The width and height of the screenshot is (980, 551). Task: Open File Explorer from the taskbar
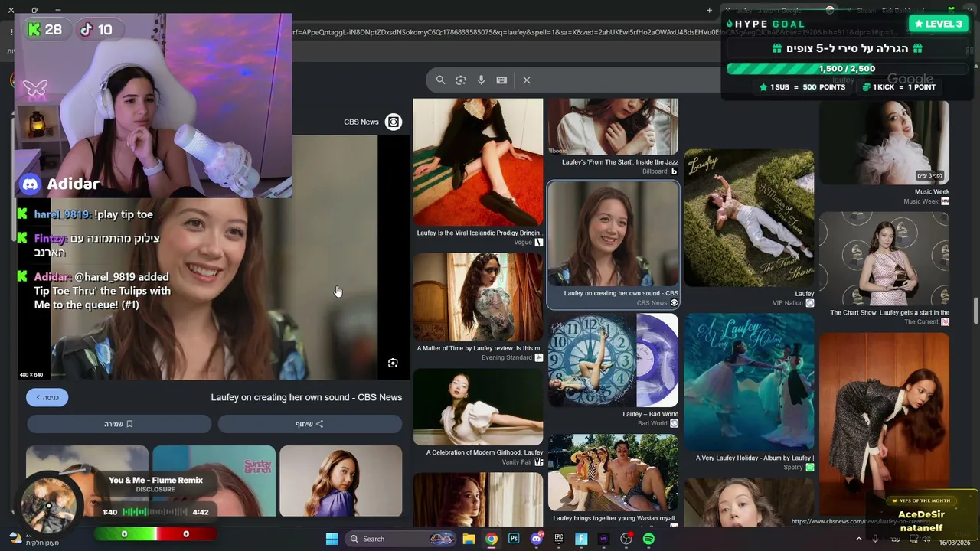[469, 539]
